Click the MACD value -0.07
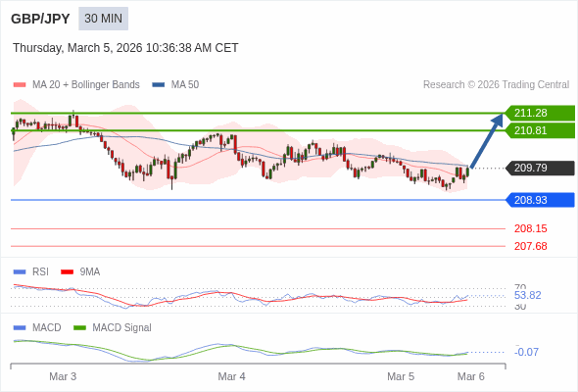Image resolution: width=578 pixels, height=392 pixels. pos(526,352)
